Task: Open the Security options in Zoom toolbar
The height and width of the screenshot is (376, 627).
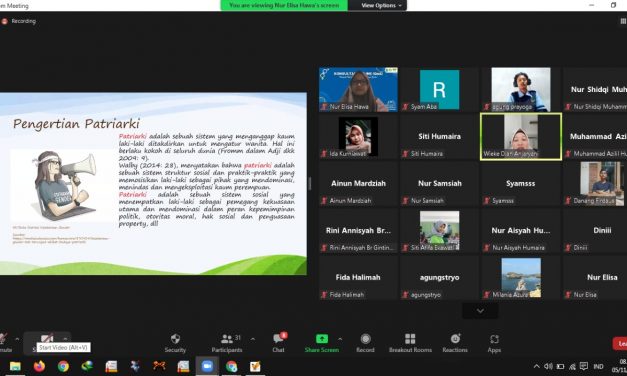Action: pyautogui.click(x=175, y=343)
